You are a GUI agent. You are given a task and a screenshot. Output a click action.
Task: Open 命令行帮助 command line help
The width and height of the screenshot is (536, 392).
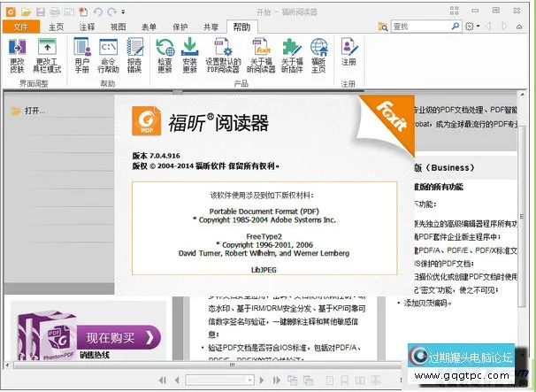[109, 56]
